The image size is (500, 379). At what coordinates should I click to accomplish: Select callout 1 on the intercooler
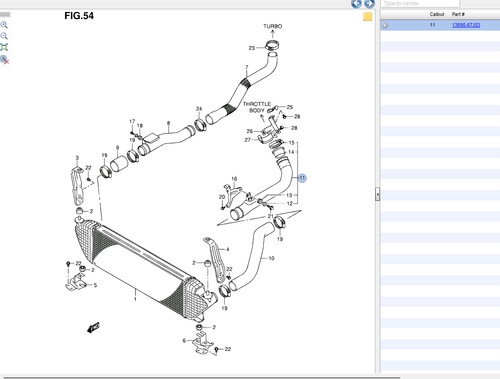[x=135, y=299]
